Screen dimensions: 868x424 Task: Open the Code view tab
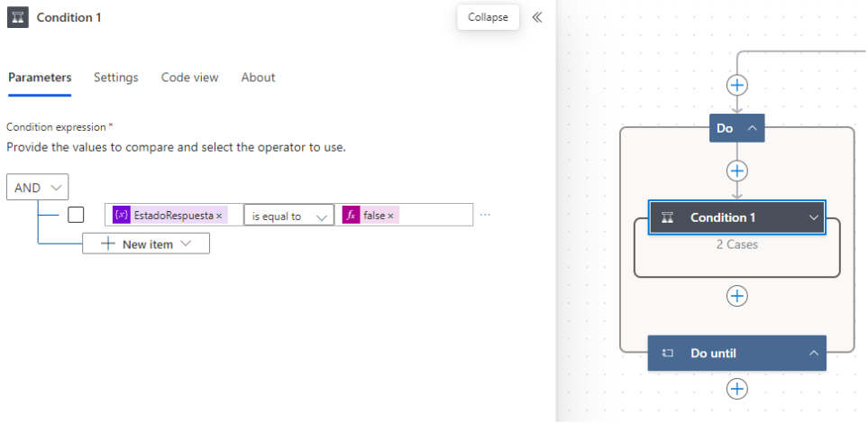(x=189, y=78)
